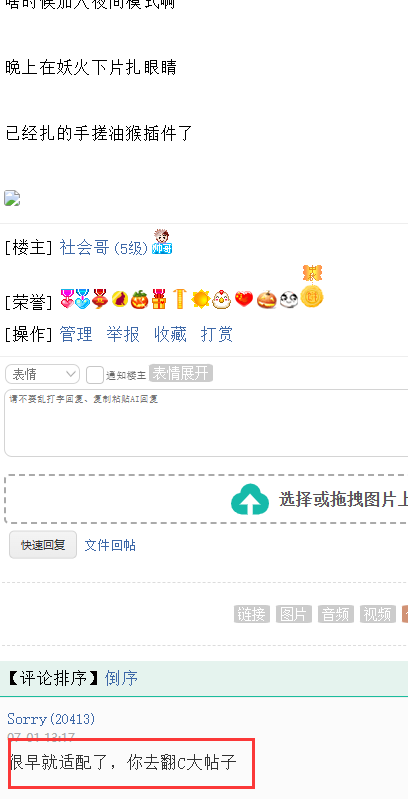Click the sun honor badge

(201, 299)
